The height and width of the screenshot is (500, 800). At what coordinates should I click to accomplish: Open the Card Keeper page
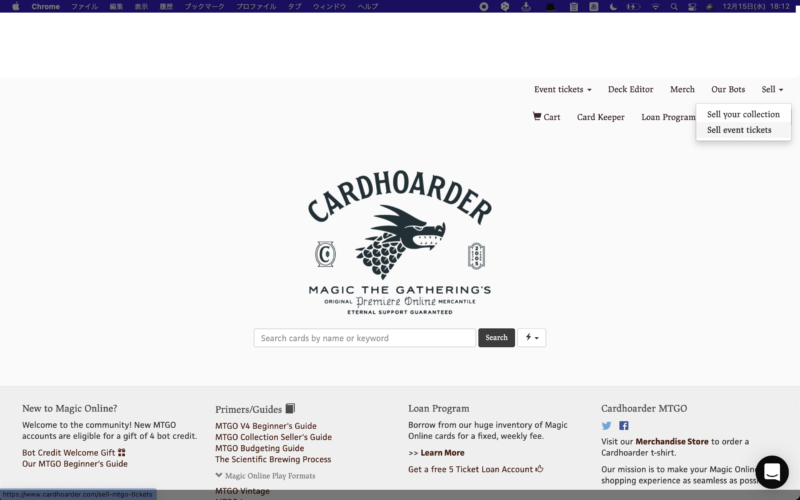pyautogui.click(x=601, y=117)
